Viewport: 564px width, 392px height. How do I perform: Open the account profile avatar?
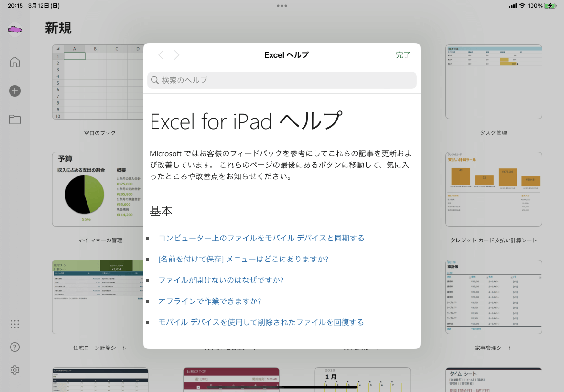pyautogui.click(x=15, y=30)
